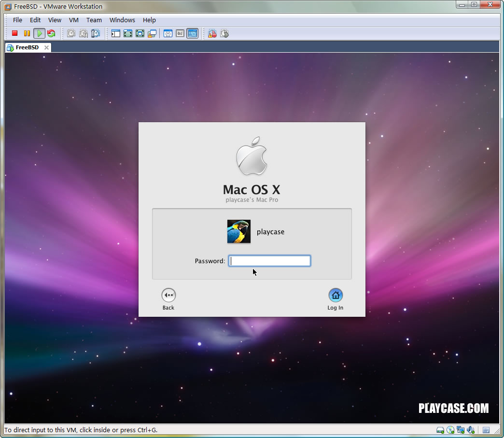504x438 pixels.
Task: Open the Snapshot Manager wrench-and-clock icon
Action: pyautogui.click(x=95, y=33)
